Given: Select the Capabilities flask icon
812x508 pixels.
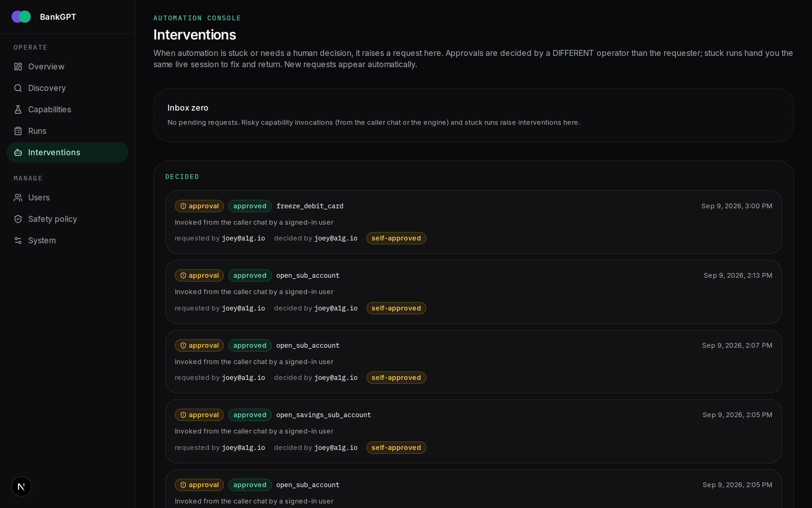Looking at the screenshot, I should (18, 110).
